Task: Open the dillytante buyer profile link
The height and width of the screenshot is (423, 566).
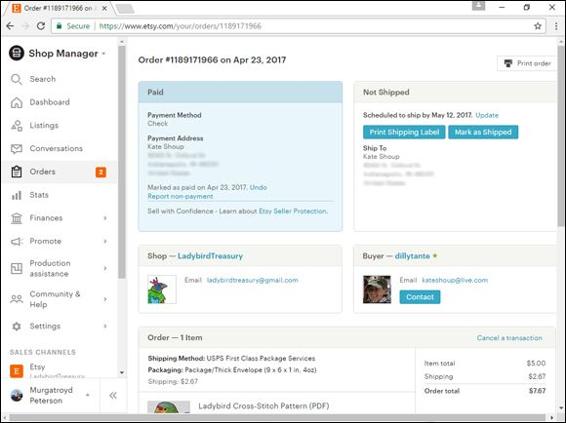Action: point(412,256)
